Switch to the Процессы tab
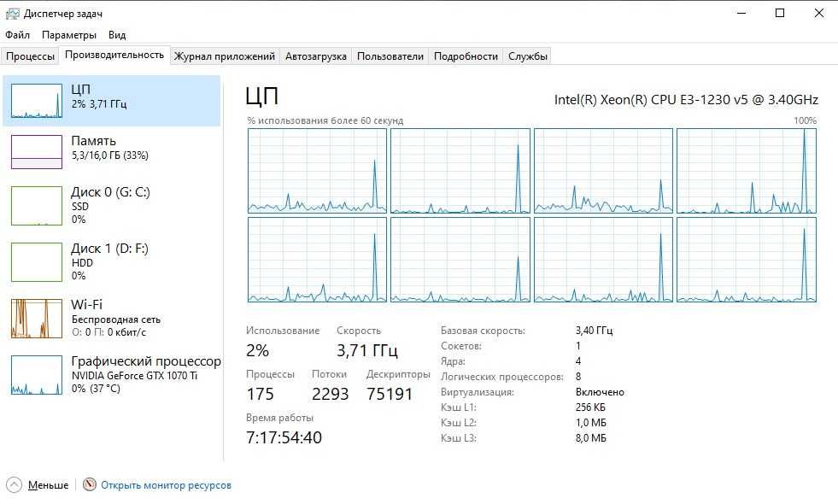 click(x=30, y=56)
